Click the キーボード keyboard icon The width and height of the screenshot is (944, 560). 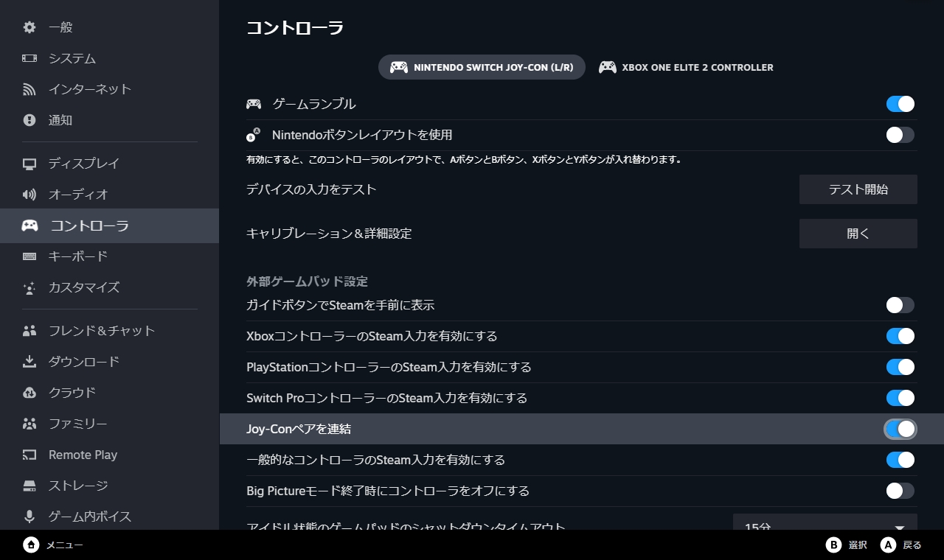(x=29, y=256)
